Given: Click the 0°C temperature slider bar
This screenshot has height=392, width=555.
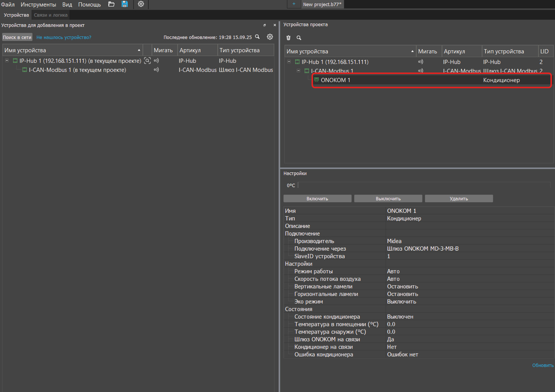Looking at the screenshot, I should click(x=424, y=185).
